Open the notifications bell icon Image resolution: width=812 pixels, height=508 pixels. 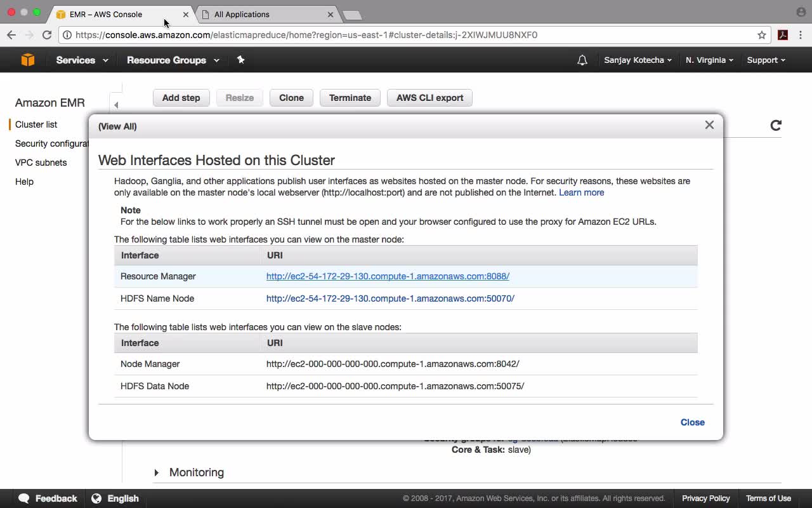click(582, 60)
